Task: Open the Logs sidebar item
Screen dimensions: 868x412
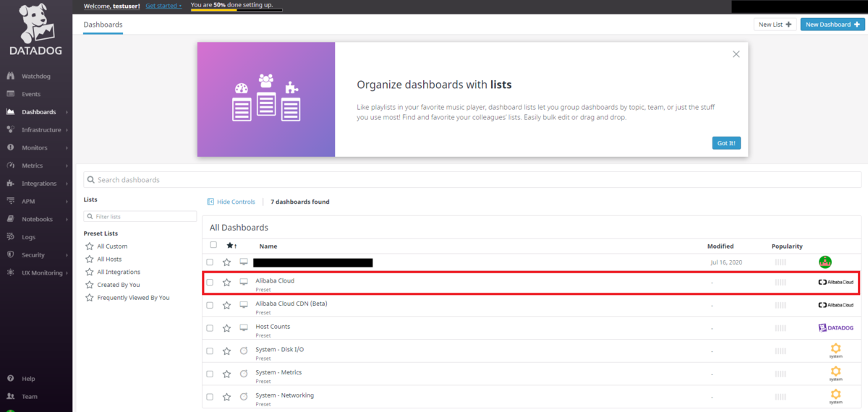Action: click(28, 237)
